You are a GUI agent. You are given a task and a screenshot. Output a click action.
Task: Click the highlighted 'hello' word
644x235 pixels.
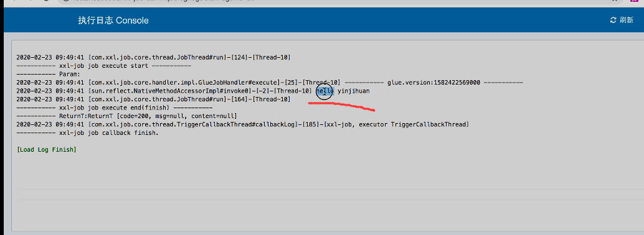325,91
